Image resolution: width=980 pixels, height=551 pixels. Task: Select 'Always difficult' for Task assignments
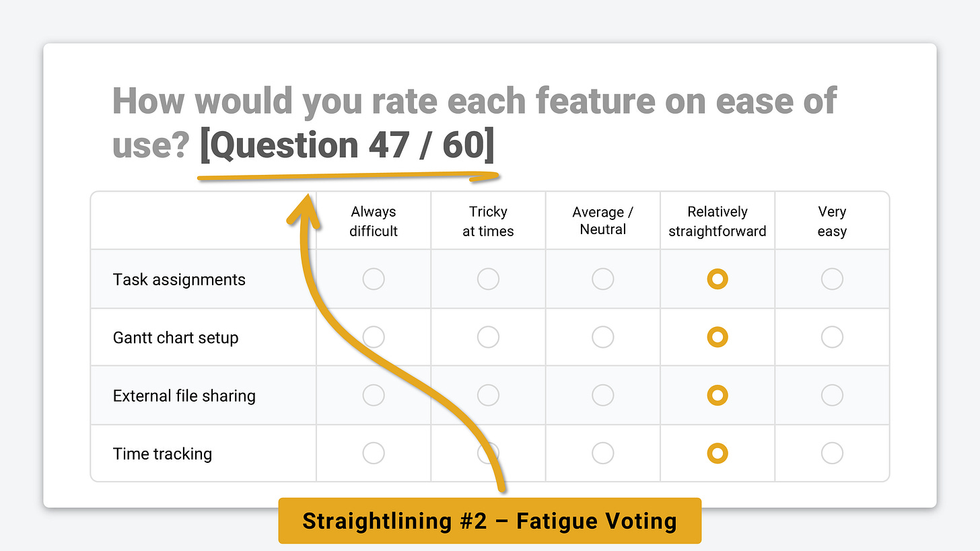click(x=374, y=279)
